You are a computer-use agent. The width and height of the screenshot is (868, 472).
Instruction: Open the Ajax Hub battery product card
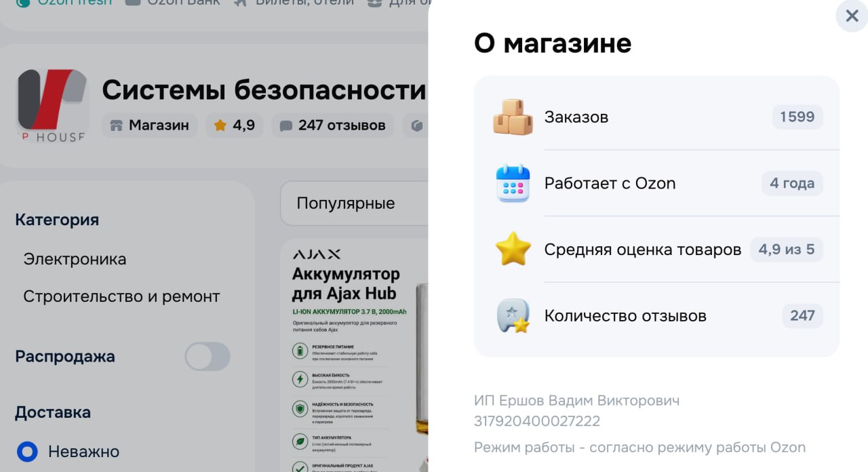(x=354, y=355)
